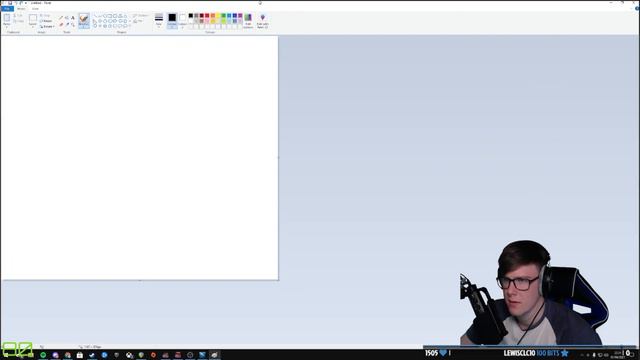640x360 pixels.
Task: Expand the Paste options dropdown arrow
Action: [x=7, y=26]
